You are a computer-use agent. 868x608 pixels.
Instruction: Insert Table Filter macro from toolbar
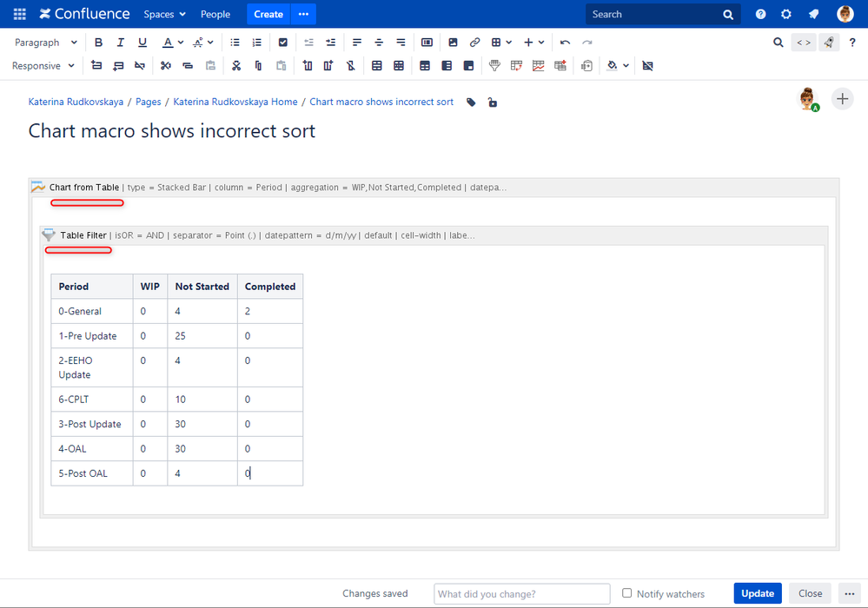[494, 66]
